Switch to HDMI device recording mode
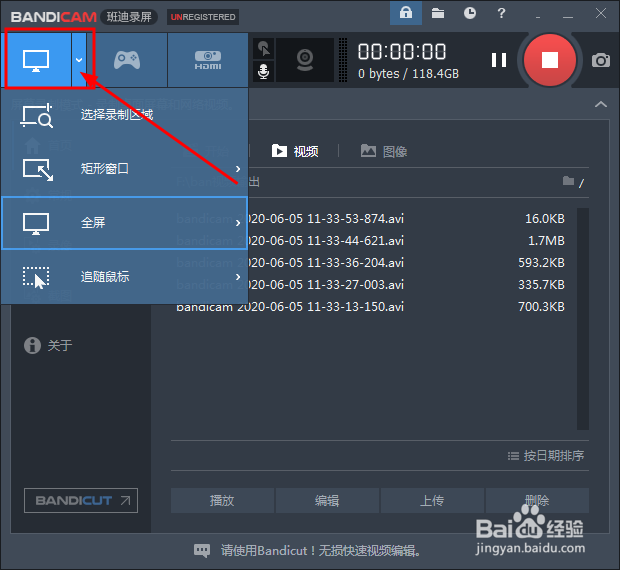This screenshot has width=620, height=570. (x=208, y=60)
